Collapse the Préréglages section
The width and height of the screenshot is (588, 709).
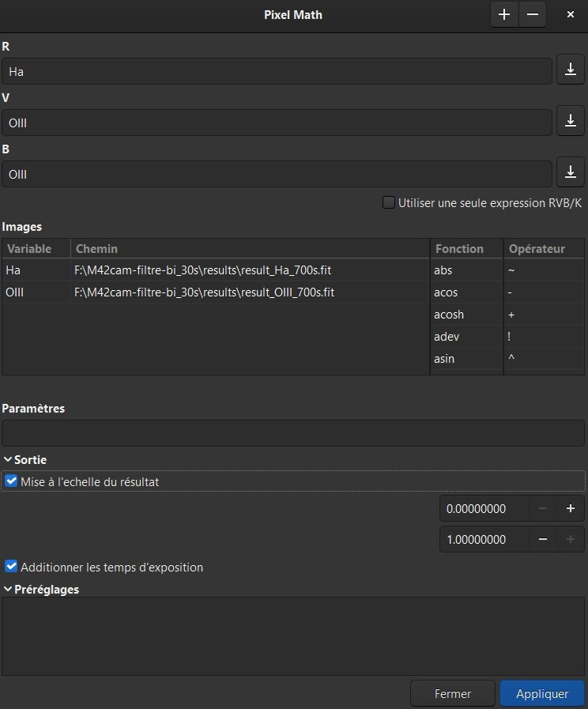tap(8, 589)
